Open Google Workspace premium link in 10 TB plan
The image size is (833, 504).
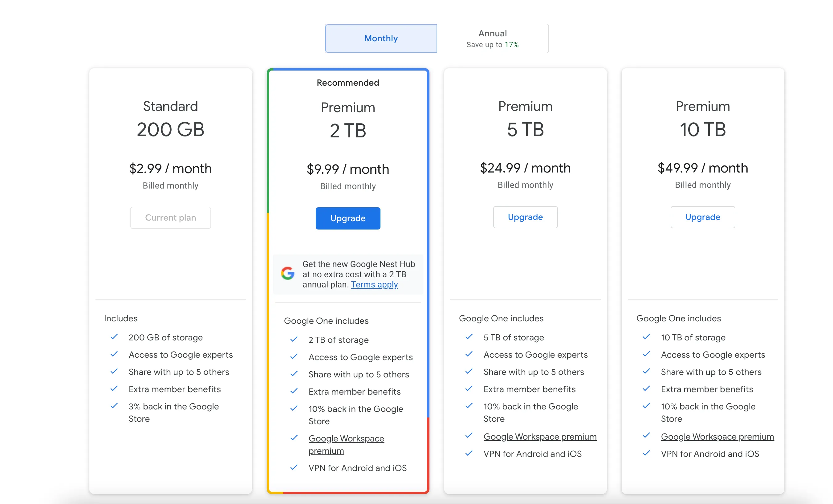pyautogui.click(x=717, y=437)
